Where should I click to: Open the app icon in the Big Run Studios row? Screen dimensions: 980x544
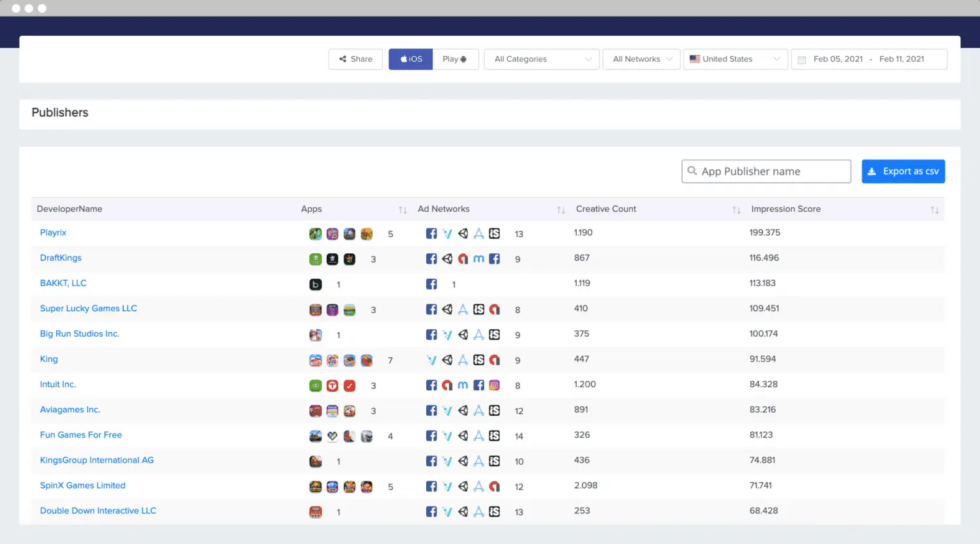coord(315,335)
